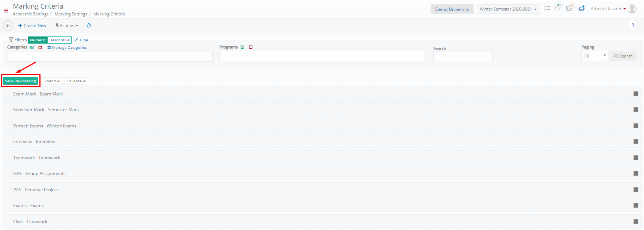Image resolution: width=644 pixels, height=230 pixels.
Task: Click the square icon on Clwk row
Action: coord(636,221)
